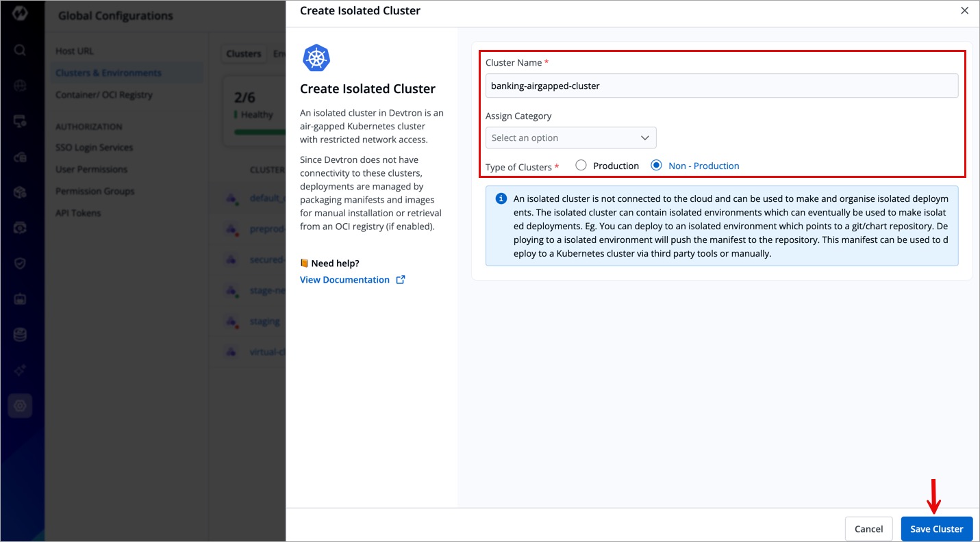The image size is (980, 542).
Task: Click the Cluster Name input field
Action: 721,86
